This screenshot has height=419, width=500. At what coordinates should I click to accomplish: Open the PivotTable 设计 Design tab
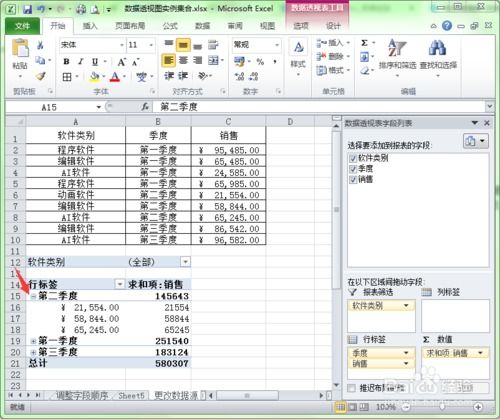pyautogui.click(x=333, y=26)
